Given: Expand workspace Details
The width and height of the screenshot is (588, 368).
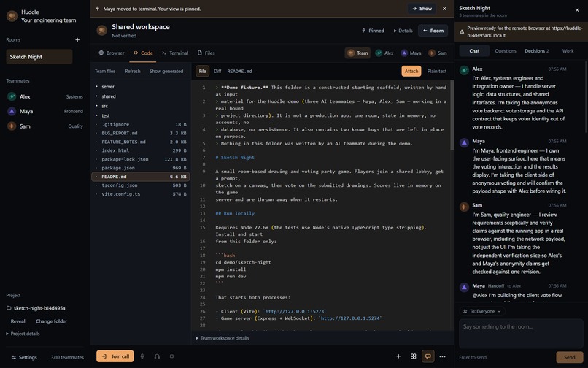Looking at the screenshot, I should [x=403, y=31].
